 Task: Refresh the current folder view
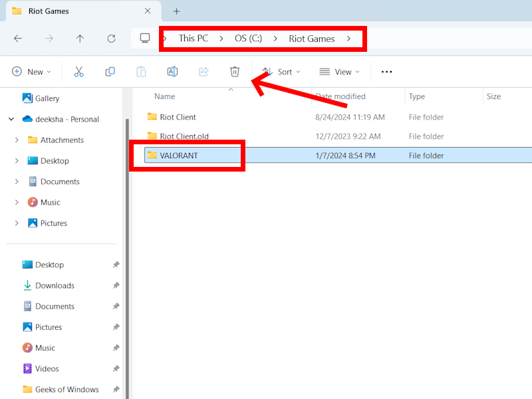click(x=111, y=38)
